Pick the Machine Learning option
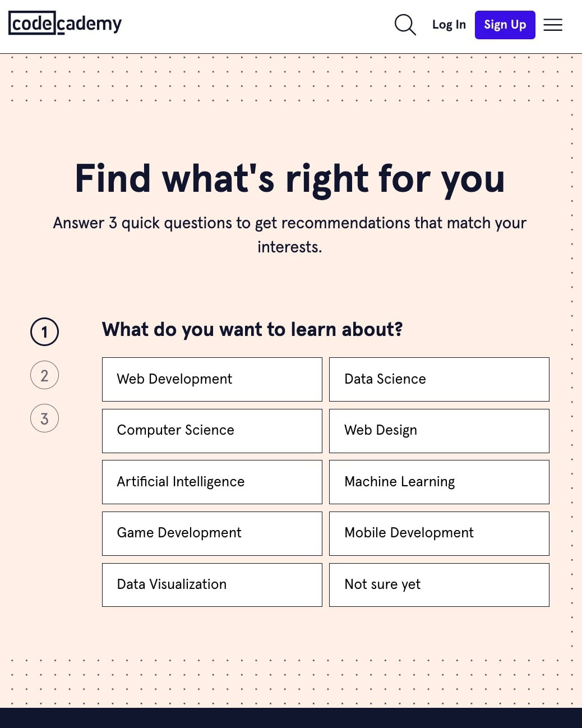The height and width of the screenshot is (728, 582). point(439,482)
